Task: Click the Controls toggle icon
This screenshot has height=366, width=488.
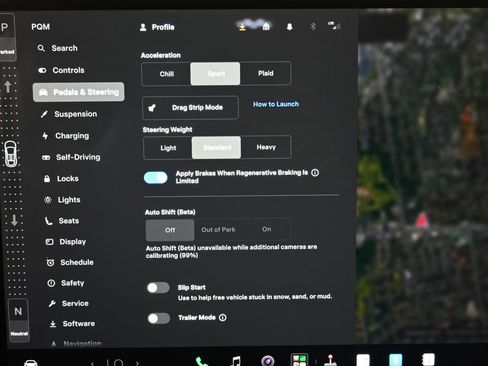Action: 42,70
